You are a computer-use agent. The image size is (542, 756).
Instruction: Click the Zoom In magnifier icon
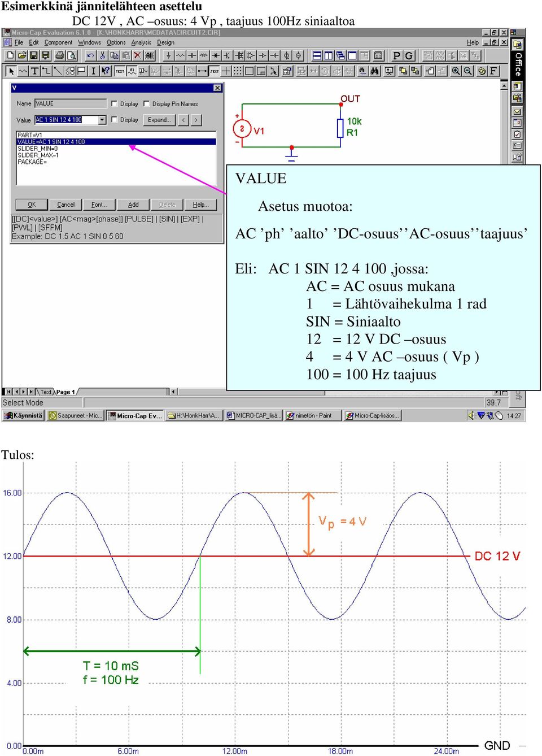pos(456,71)
